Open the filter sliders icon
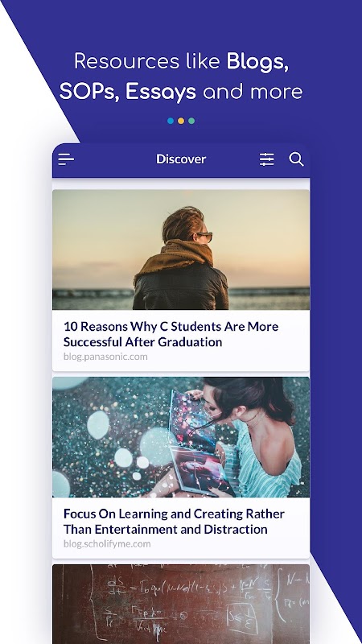The width and height of the screenshot is (362, 644). (x=267, y=159)
